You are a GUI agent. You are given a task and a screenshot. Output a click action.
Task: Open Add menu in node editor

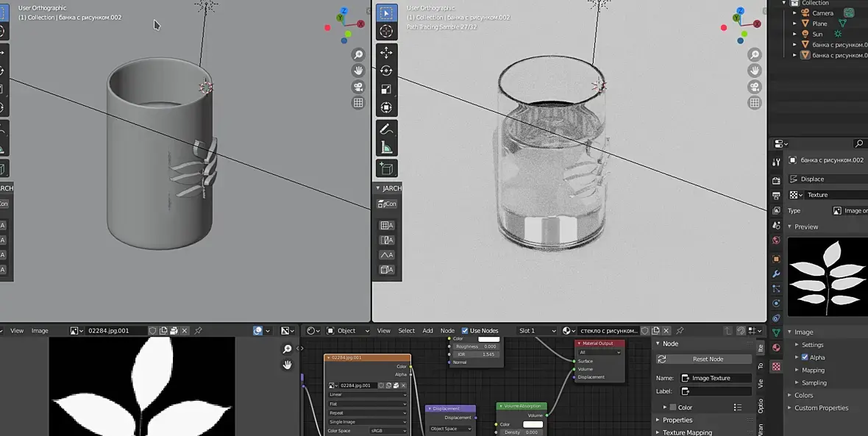(428, 331)
